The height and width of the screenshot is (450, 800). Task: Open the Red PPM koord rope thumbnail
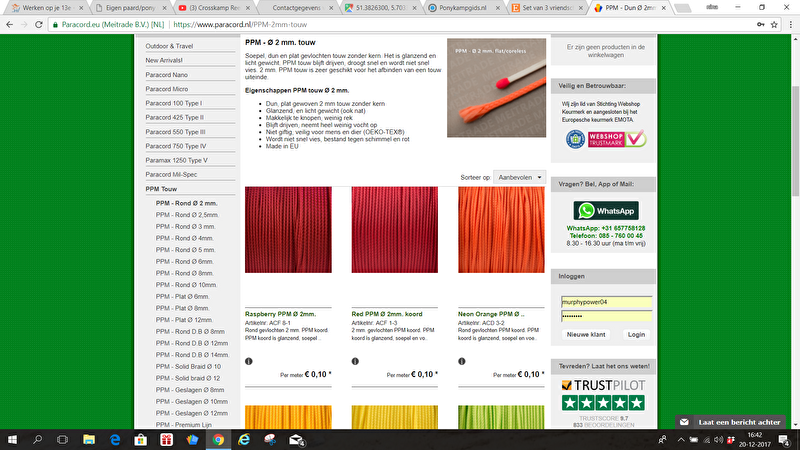click(394, 230)
